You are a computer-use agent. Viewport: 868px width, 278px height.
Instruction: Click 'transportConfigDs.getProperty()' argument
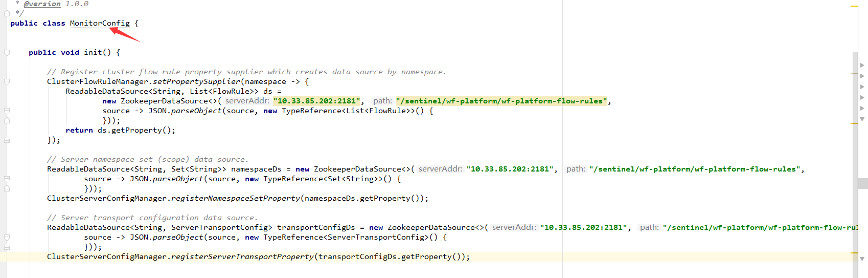[390, 256]
